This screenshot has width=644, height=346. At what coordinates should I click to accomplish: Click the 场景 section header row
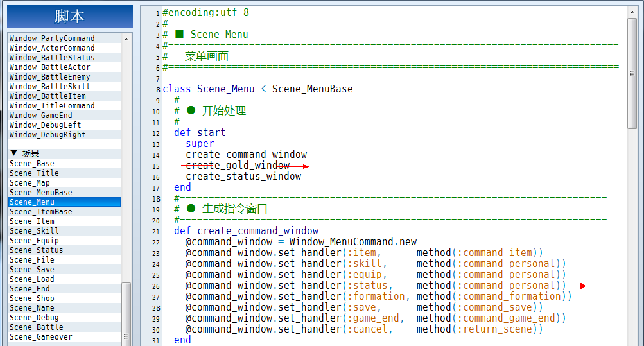64,153
